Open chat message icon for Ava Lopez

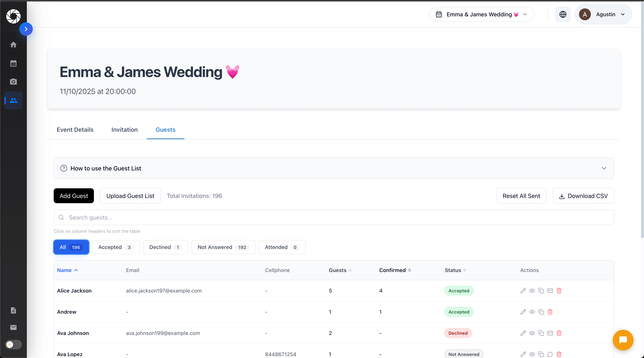pos(550,354)
